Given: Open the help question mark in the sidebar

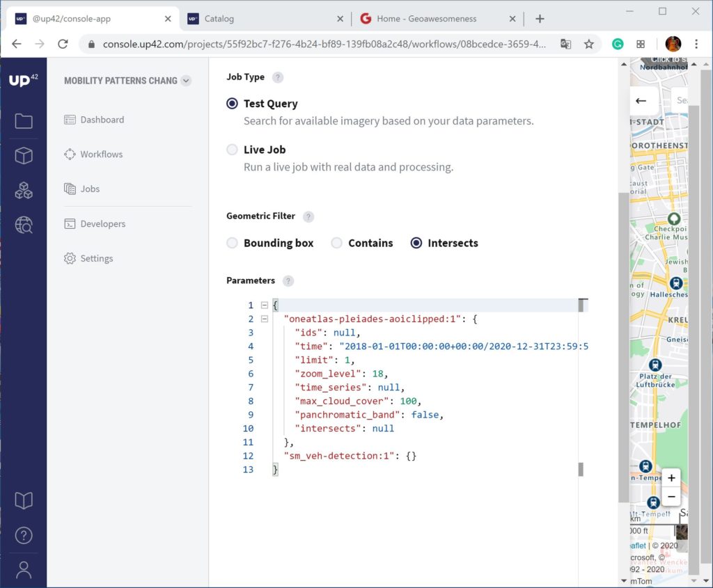Looking at the screenshot, I should (x=24, y=535).
